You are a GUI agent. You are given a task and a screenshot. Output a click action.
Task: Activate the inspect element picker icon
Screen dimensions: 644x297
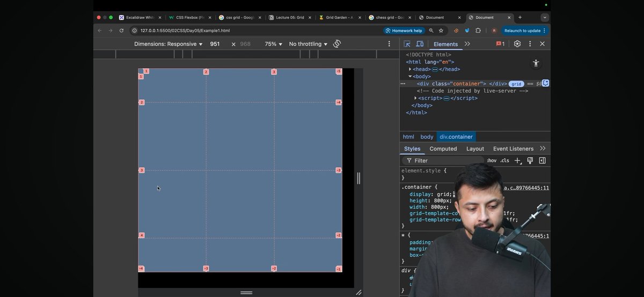[x=407, y=44]
